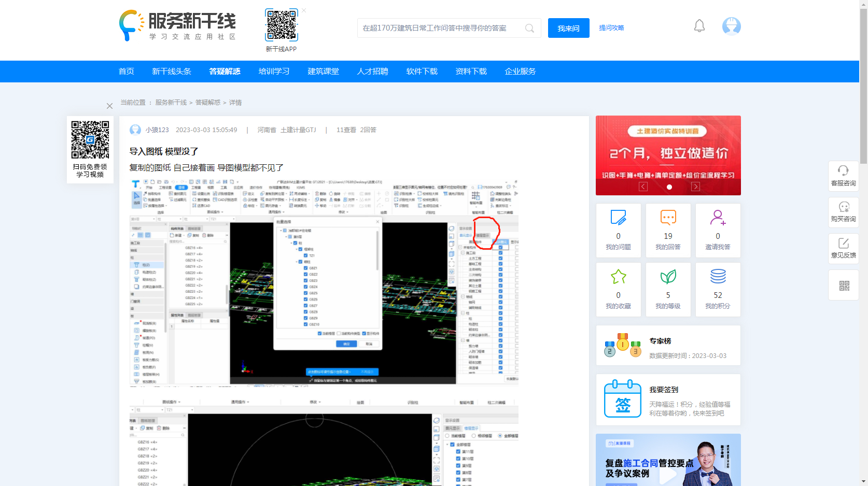Screen dimensions: 868x486
Task: Open the 首页 nav tab
Action: (x=127, y=72)
